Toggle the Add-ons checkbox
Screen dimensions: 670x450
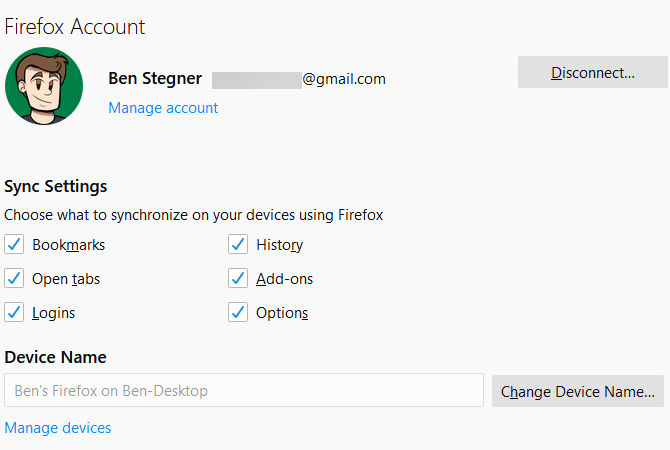[x=238, y=279]
